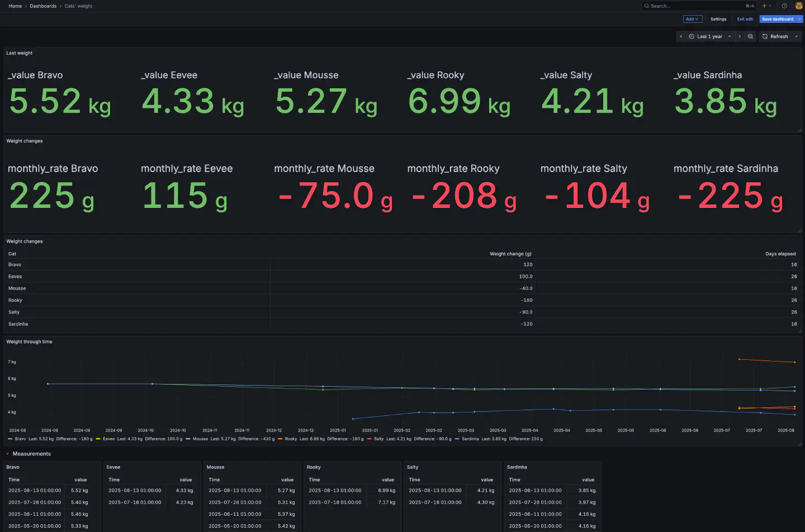The image size is (805, 532).
Task: Open the Save dashboard options arrow
Action: (x=800, y=19)
